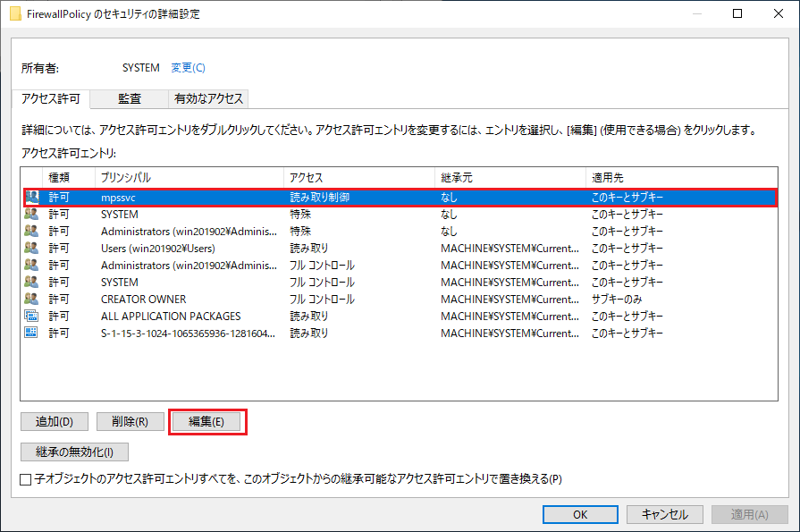
Task: Click the icon beside Administrators with フル コントロール access
Action: [x=31, y=265]
